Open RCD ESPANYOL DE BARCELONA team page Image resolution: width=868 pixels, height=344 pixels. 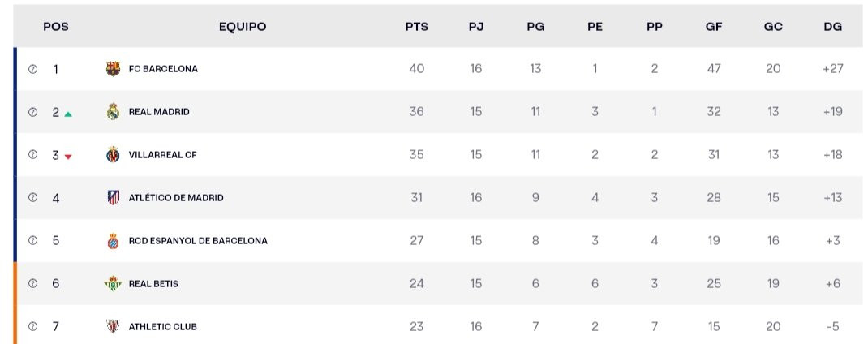tap(198, 241)
